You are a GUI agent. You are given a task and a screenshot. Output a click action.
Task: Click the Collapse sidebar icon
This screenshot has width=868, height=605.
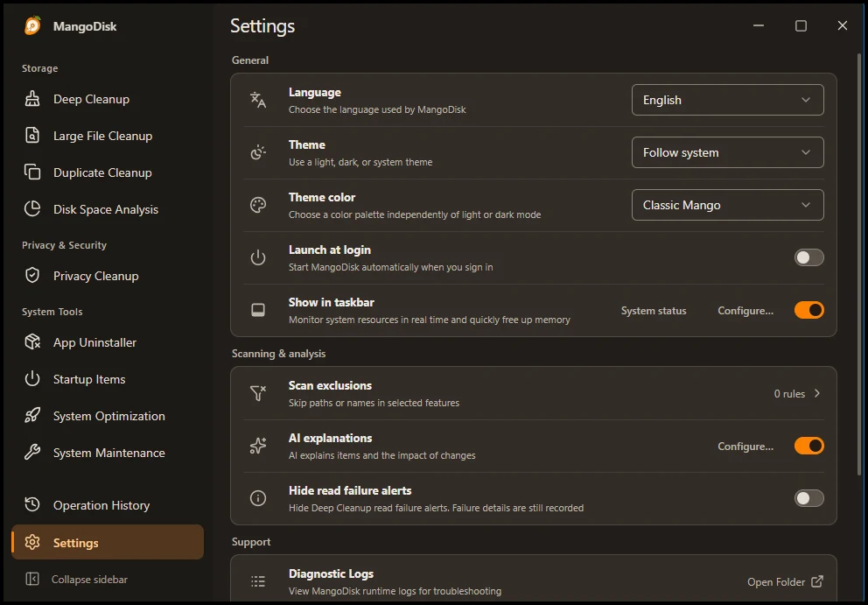pyautogui.click(x=32, y=580)
